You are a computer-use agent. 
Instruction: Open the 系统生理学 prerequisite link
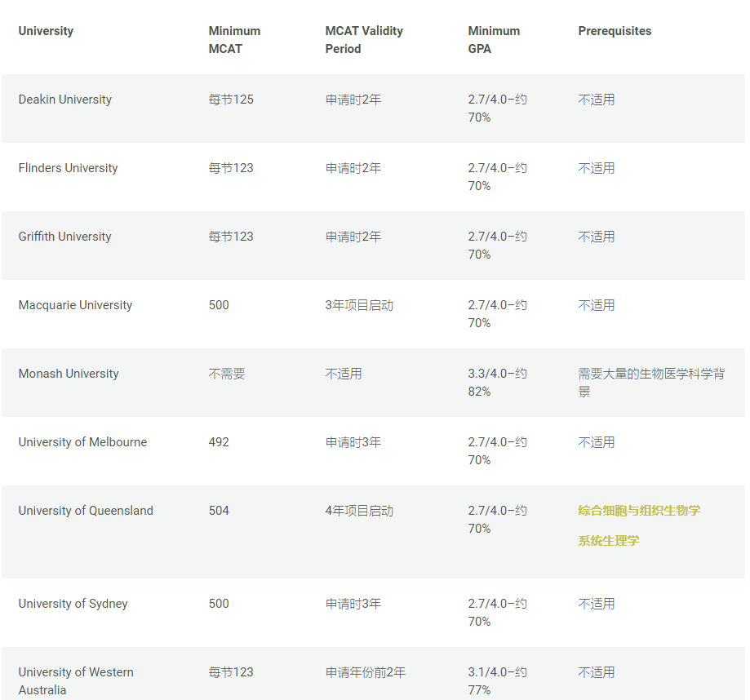(609, 541)
